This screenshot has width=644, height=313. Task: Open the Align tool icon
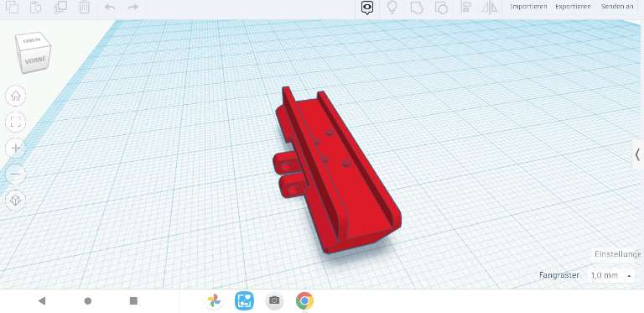(x=465, y=7)
